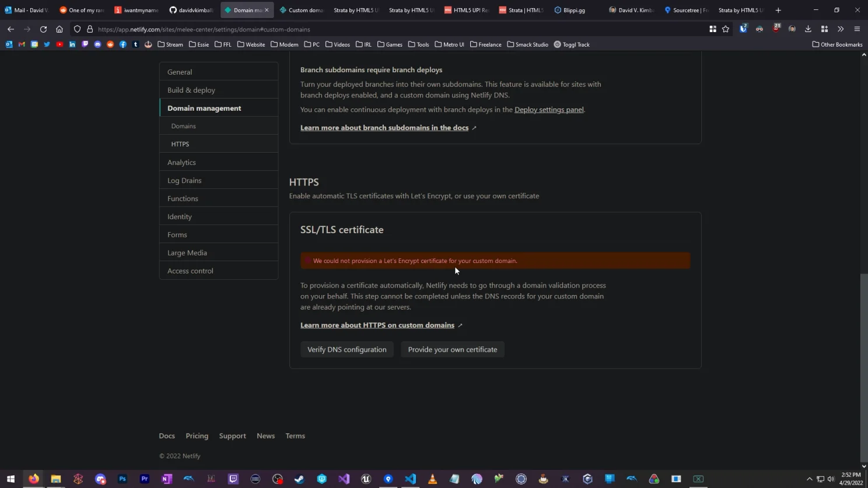Open Twitter from the bookmarks bar
Screen dimensions: 868x488
click(47, 44)
